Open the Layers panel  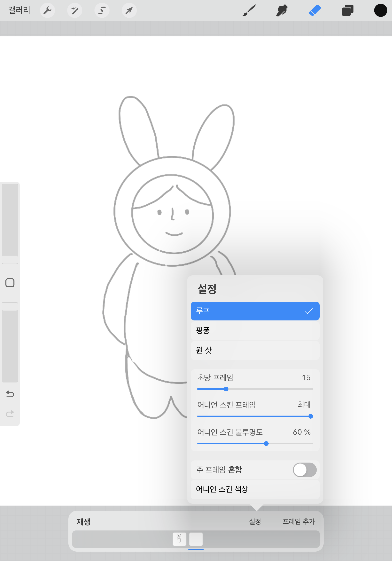click(348, 10)
